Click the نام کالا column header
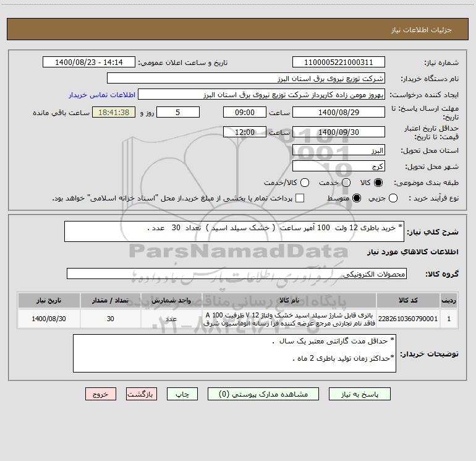The width and height of the screenshot is (476, 461). [289, 300]
